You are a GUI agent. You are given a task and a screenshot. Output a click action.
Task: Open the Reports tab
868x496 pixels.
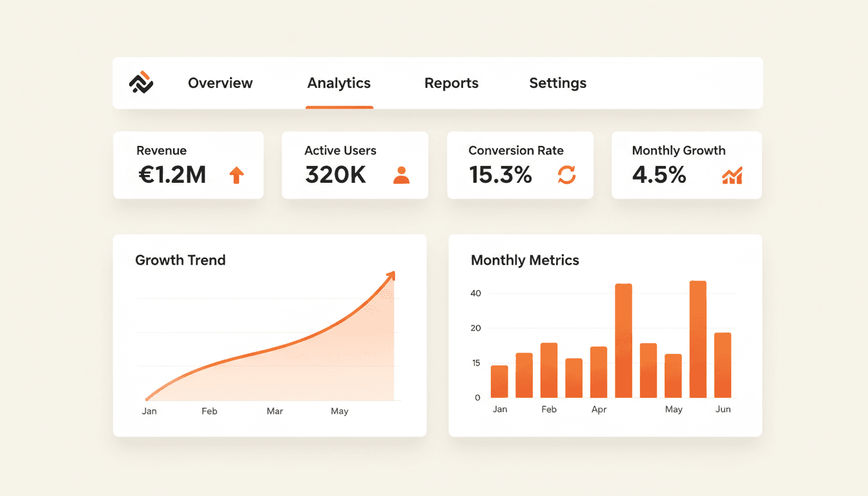pos(451,83)
